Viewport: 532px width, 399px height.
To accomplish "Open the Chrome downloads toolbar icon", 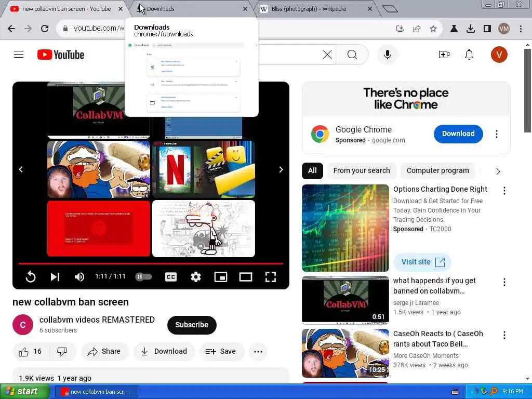I will tap(471, 29).
